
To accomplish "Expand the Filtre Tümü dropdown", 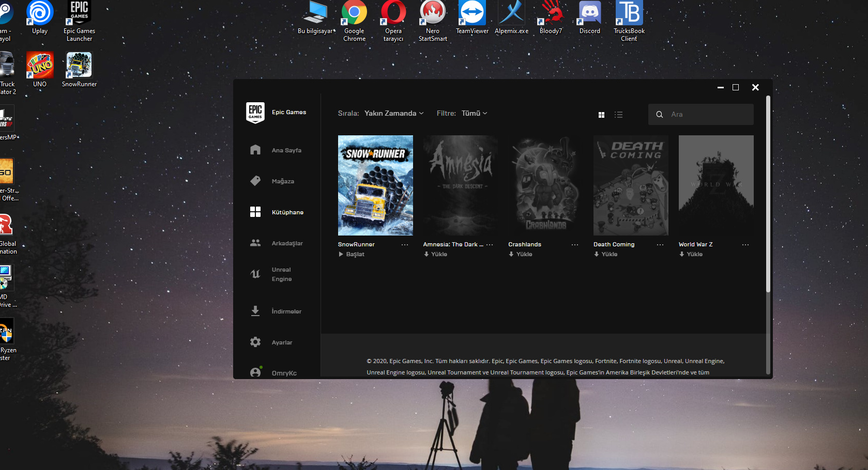I will pyautogui.click(x=474, y=113).
